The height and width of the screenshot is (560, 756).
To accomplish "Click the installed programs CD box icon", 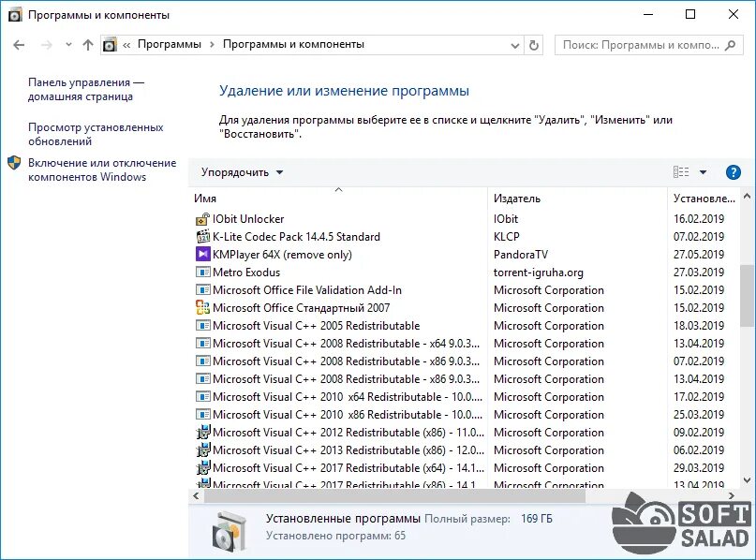I will (230, 532).
